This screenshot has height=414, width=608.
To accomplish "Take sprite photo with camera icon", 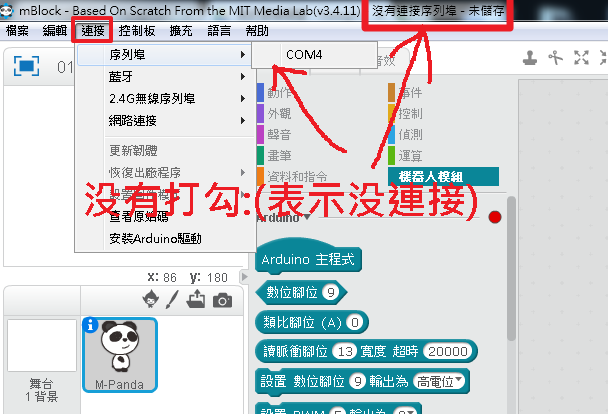I will coord(223,300).
